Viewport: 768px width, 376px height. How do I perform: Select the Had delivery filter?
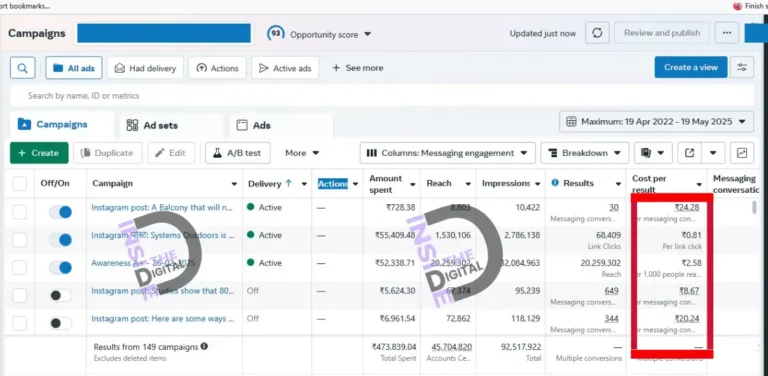[145, 68]
